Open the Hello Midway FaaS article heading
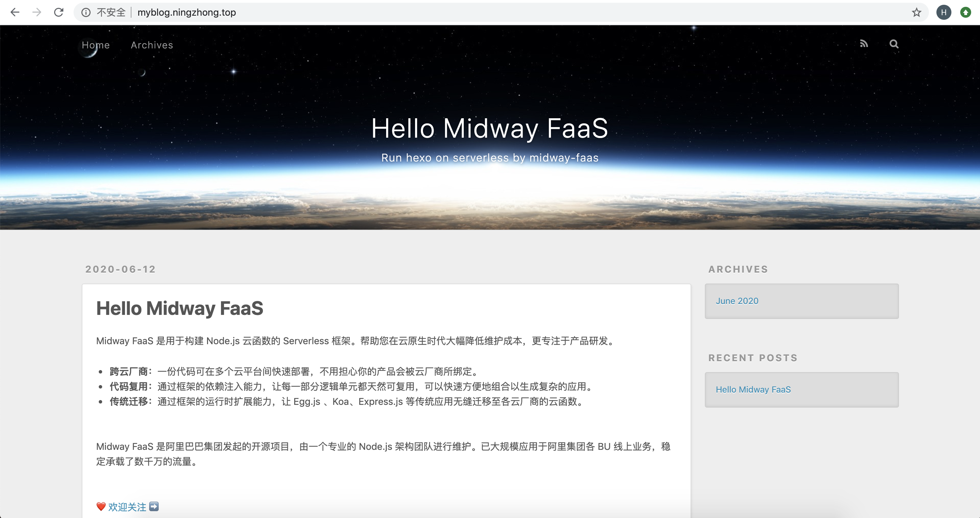The width and height of the screenshot is (980, 518). 179,308
